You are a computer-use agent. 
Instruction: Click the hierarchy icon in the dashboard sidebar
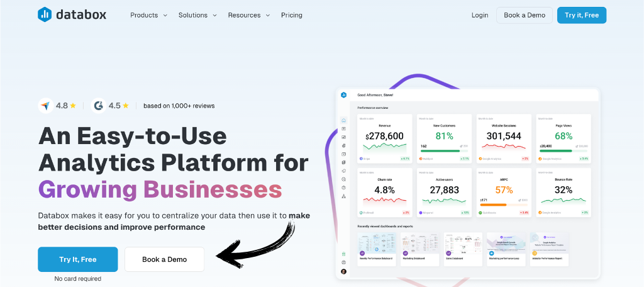(344, 196)
